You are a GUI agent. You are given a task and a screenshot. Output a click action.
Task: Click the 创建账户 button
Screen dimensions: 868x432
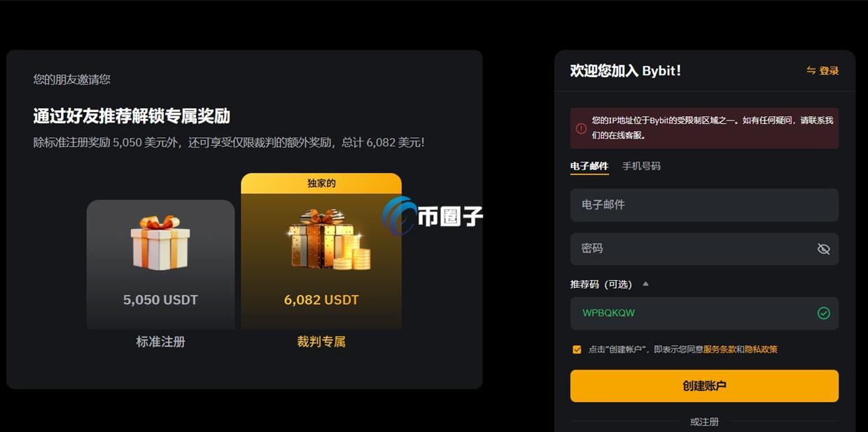[704, 386]
